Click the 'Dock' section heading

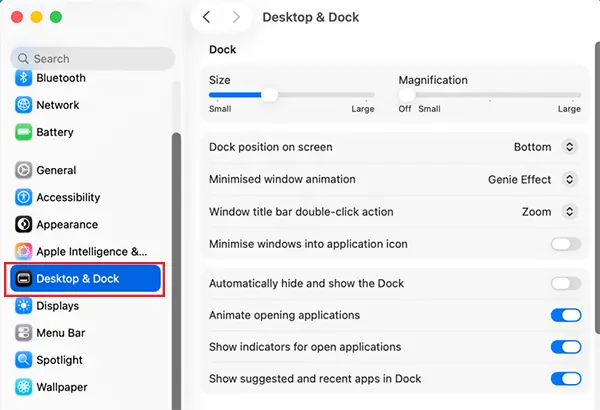pyautogui.click(x=222, y=49)
